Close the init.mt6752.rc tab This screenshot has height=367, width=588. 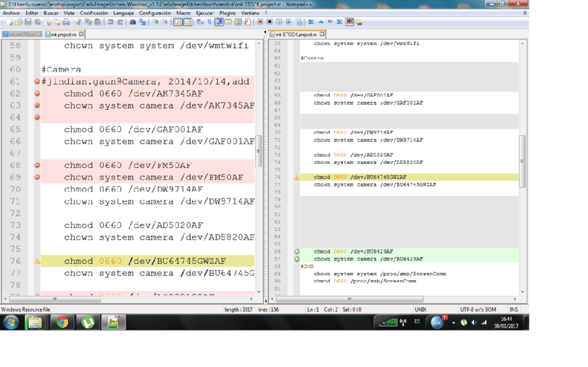coord(39,34)
